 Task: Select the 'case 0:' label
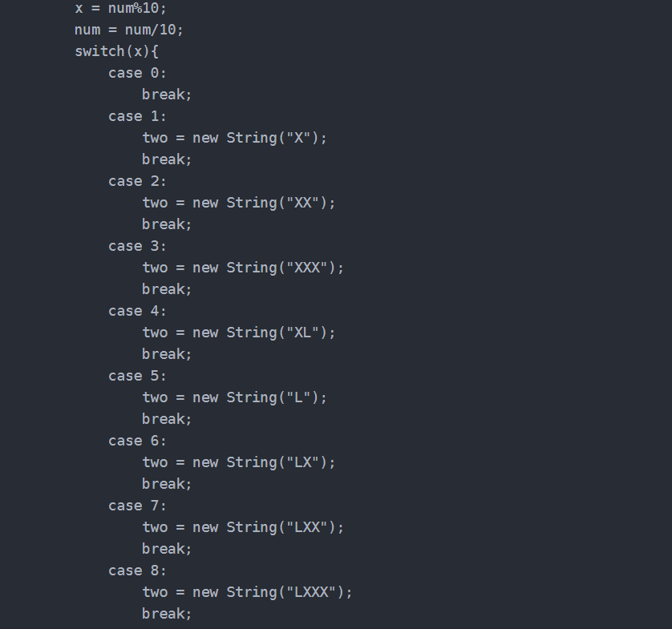[137, 73]
